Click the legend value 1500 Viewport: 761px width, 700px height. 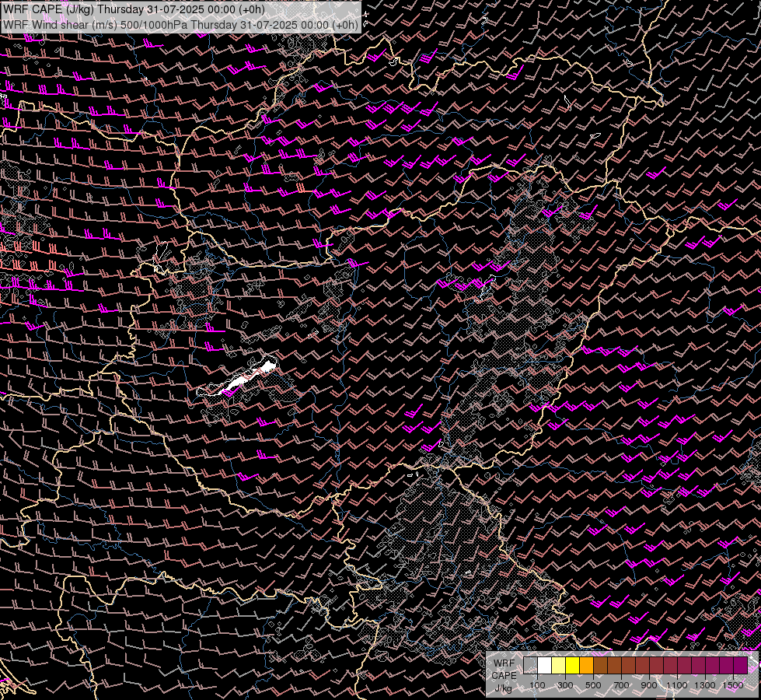pos(733,685)
